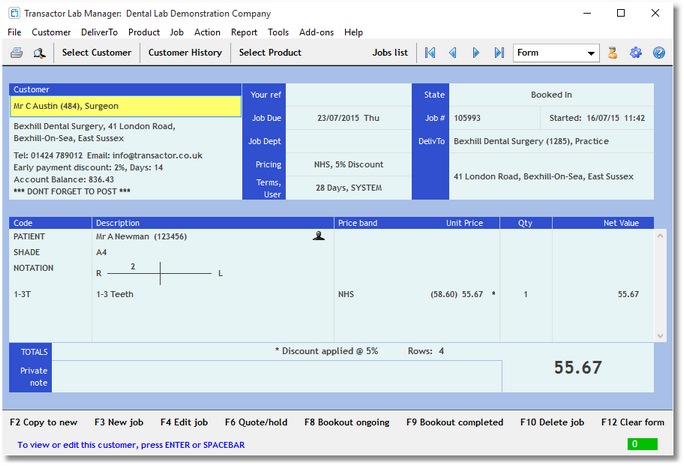Click the printer icon in toolbar
This screenshot has height=466, width=684.
click(17, 53)
